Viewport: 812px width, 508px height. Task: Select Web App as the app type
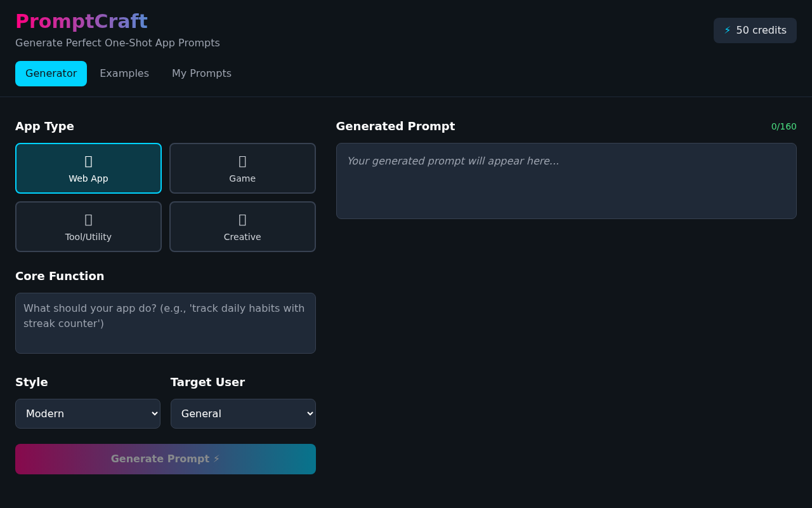(88, 168)
